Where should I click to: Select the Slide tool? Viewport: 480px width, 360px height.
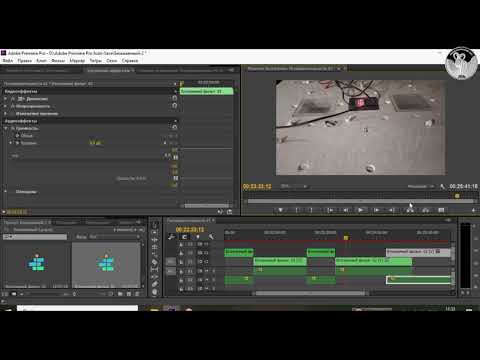point(155,277)
